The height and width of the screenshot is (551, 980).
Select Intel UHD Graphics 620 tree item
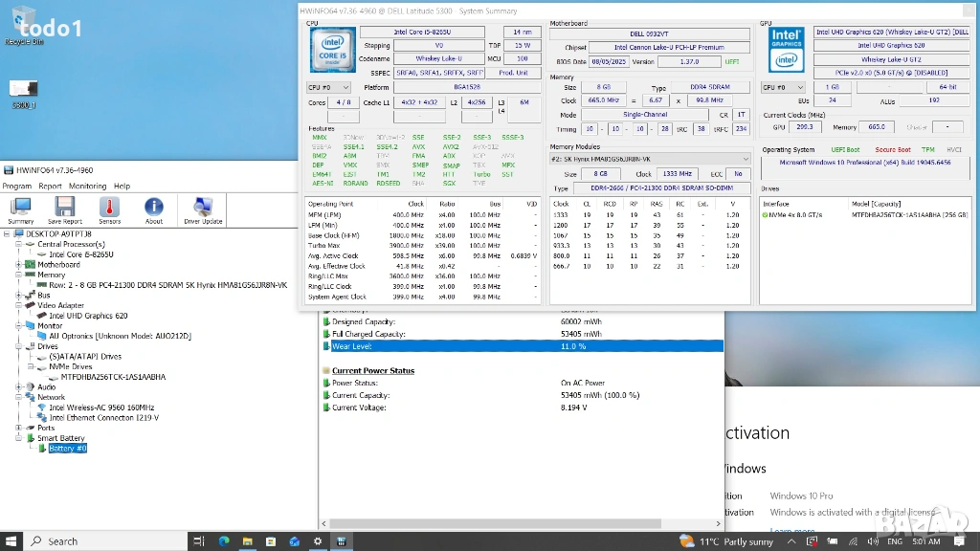(88, 316)
